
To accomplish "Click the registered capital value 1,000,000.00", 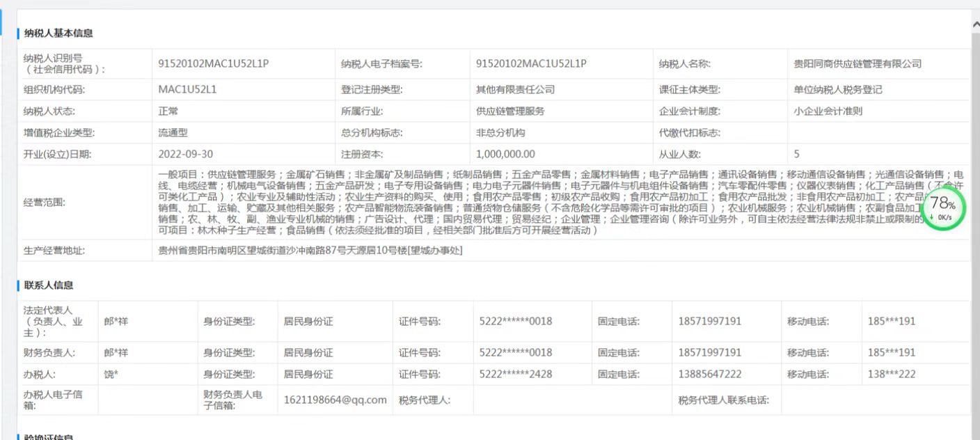I will pyautogui.click(x=505, y=154).
